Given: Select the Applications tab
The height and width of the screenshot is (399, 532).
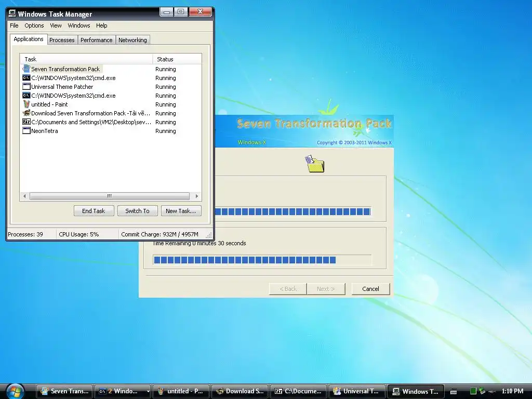Looking at the screenshot, I should tap(29, 39).
